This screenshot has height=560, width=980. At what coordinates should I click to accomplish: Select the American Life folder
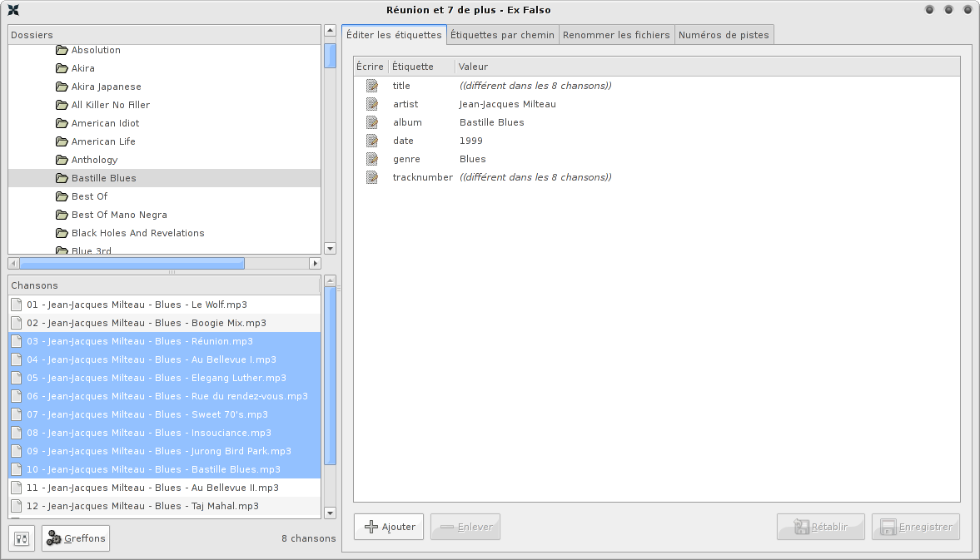point(103,141)
